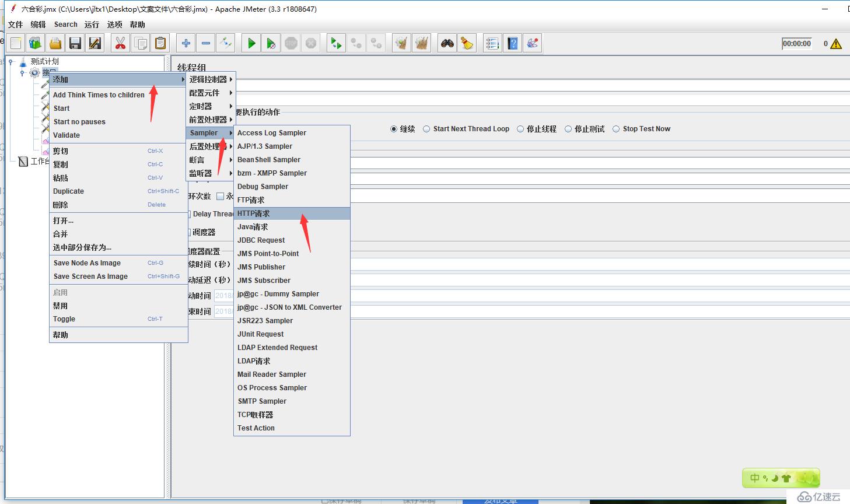Choose Test Action entry

point(292,428)
